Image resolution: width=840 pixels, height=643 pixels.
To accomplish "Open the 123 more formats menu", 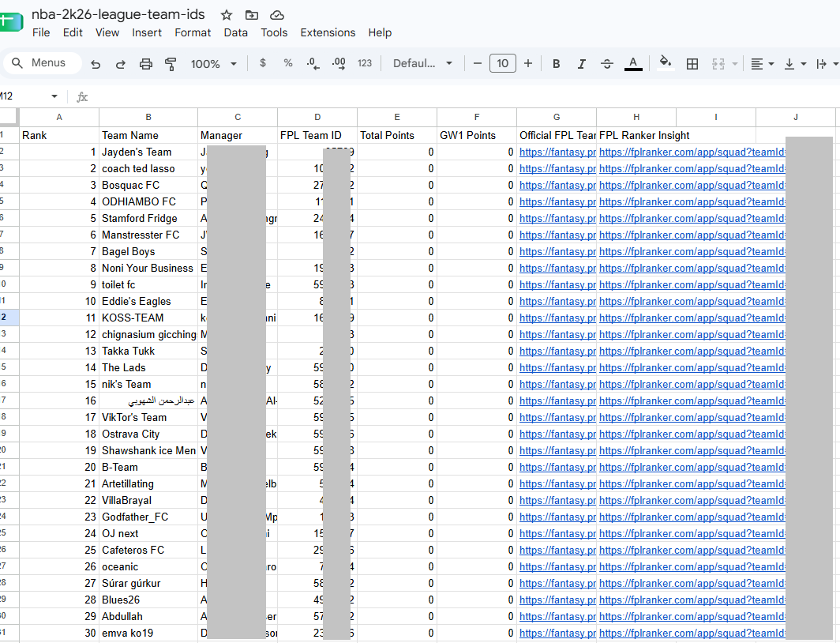I will pyautogui.click(x=365, y=63).
